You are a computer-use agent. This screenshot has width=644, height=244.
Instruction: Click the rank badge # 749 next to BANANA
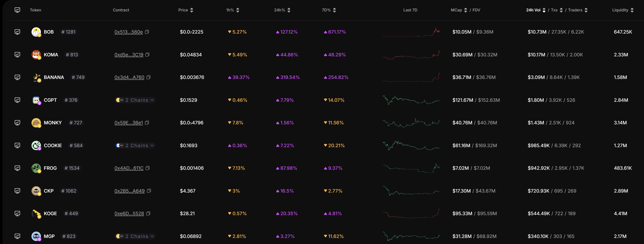78,77
